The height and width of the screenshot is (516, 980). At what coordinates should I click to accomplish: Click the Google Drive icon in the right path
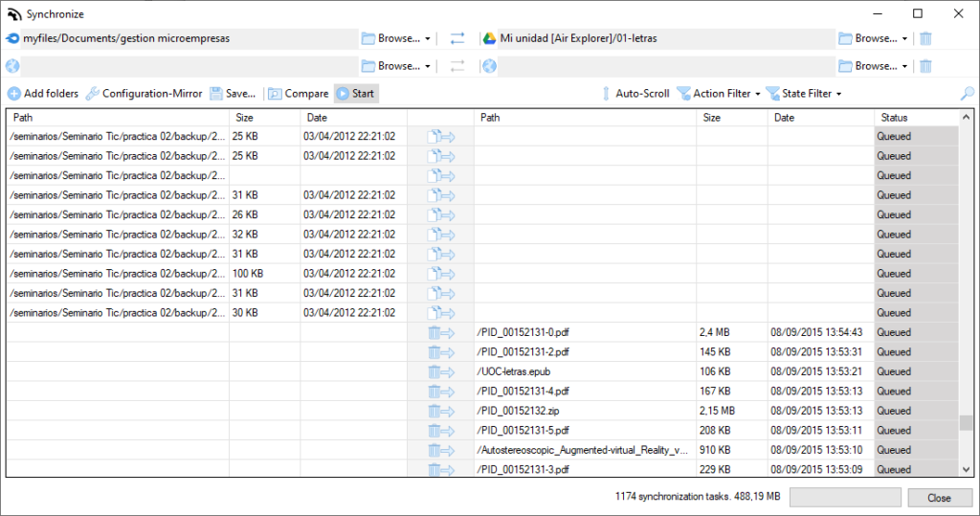click(489, 38)
